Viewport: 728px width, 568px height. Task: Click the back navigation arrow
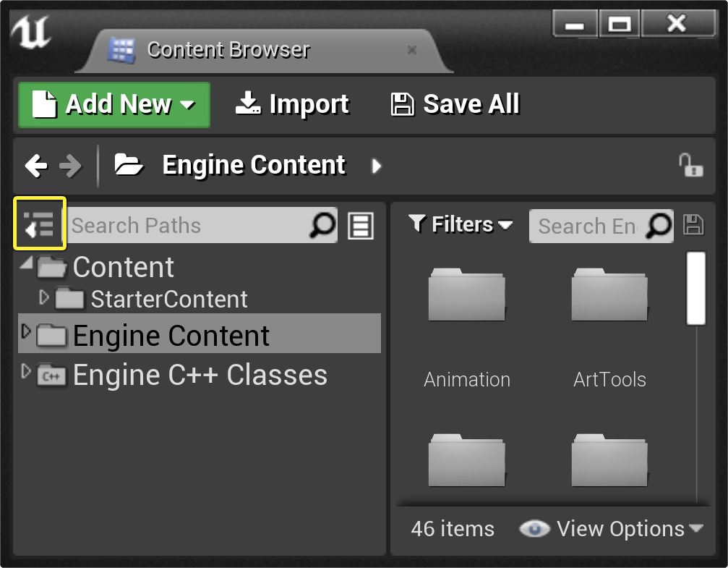pyautogui.click(x=36, y=165)
